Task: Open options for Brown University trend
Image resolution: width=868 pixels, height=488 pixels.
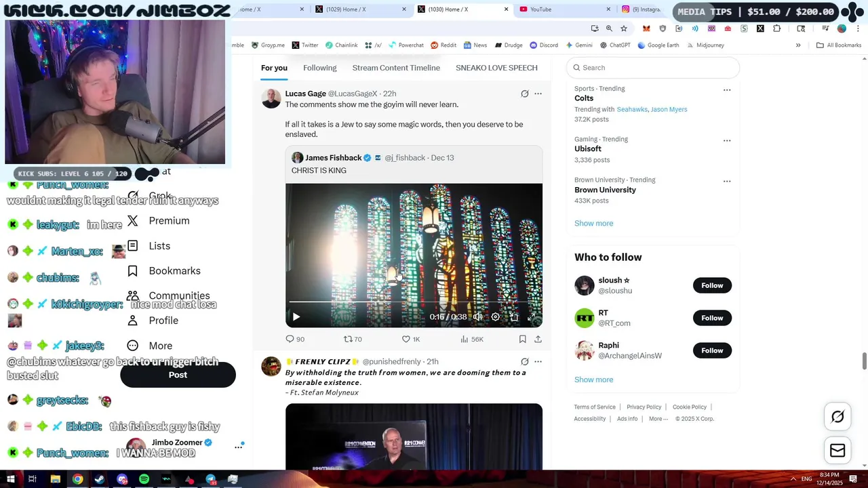Action: 727,181
